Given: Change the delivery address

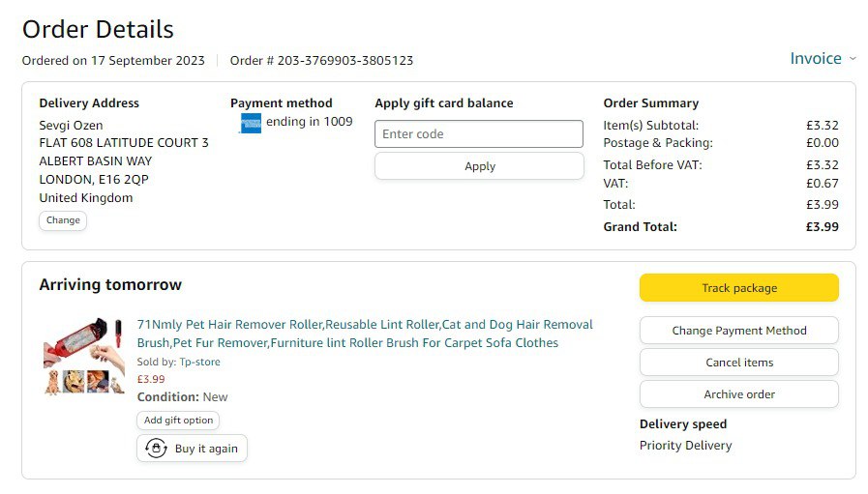Looking at the screenshot, I should 63,220.
